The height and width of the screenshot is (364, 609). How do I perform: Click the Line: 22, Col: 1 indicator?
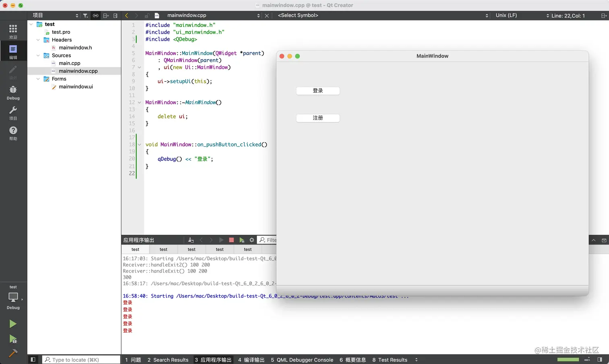568,16
